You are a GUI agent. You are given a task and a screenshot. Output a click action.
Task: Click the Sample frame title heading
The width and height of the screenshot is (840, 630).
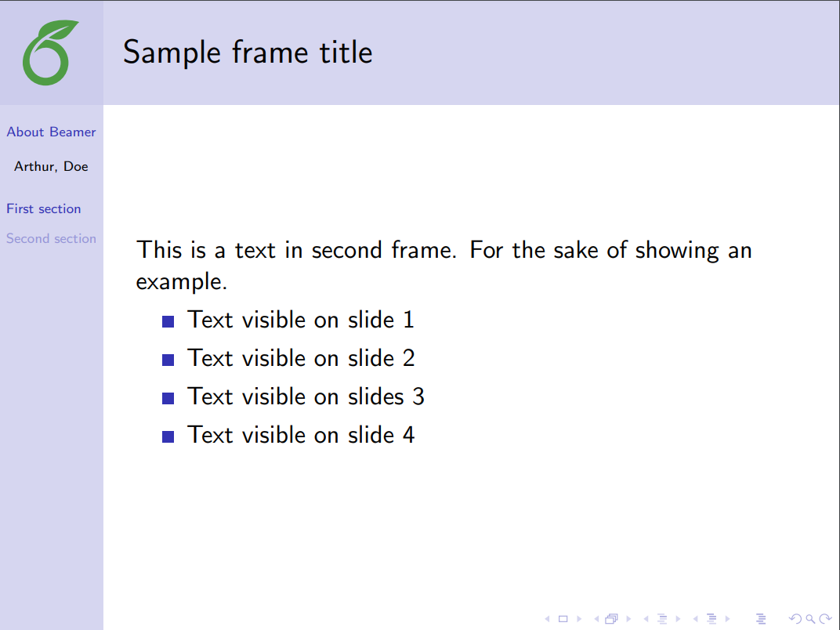tap(248, 52)
